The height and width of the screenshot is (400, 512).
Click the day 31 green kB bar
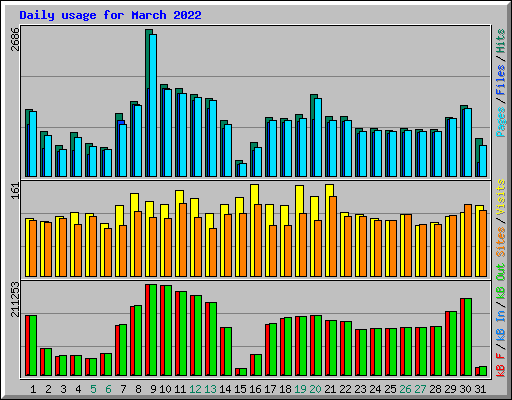coord(483,371)
